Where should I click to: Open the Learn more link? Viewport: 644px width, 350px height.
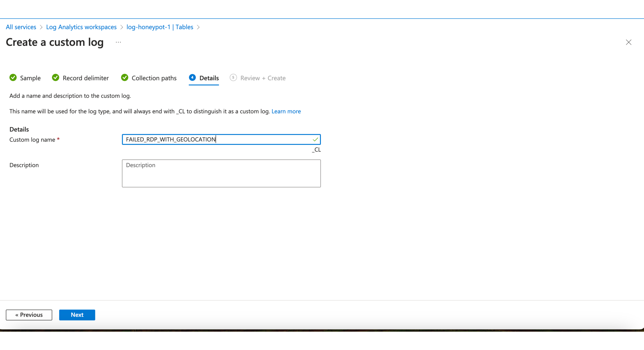coord(286,111)
